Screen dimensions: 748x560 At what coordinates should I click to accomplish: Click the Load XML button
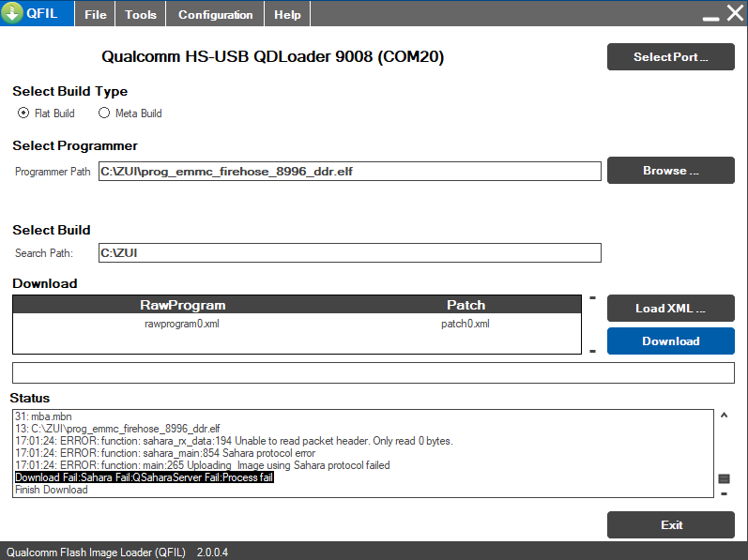(671, 309)
